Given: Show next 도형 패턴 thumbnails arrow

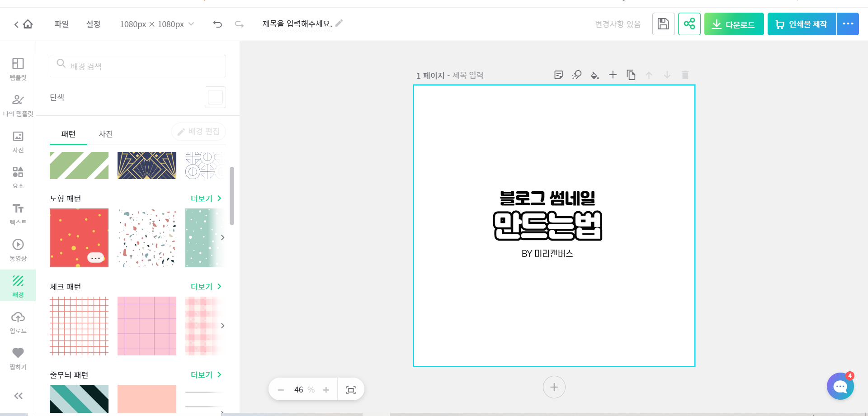Looking at the screenshot, I should [222, 237].
